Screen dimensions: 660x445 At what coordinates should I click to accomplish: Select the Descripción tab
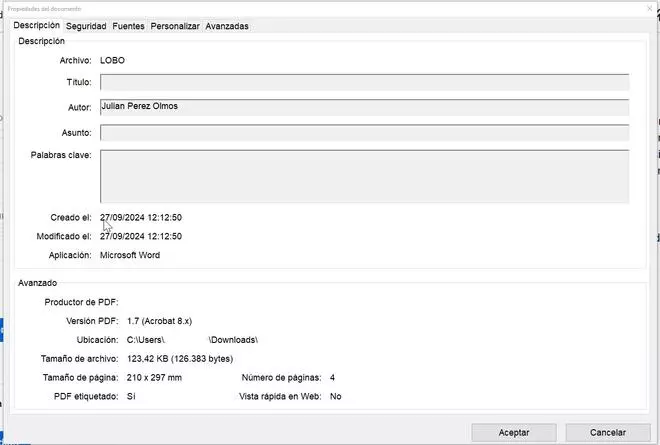coord(37,25)
